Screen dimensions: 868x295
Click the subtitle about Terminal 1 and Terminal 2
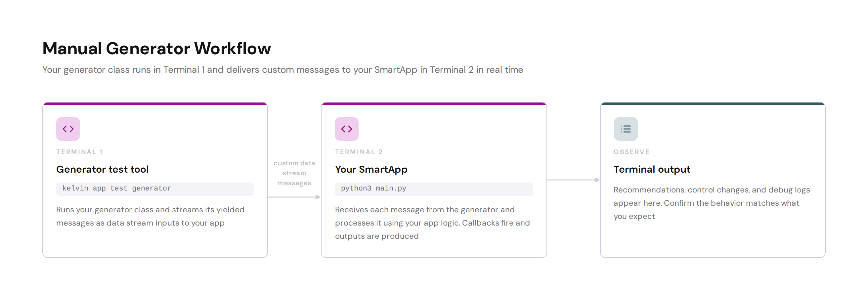point(283,70)
